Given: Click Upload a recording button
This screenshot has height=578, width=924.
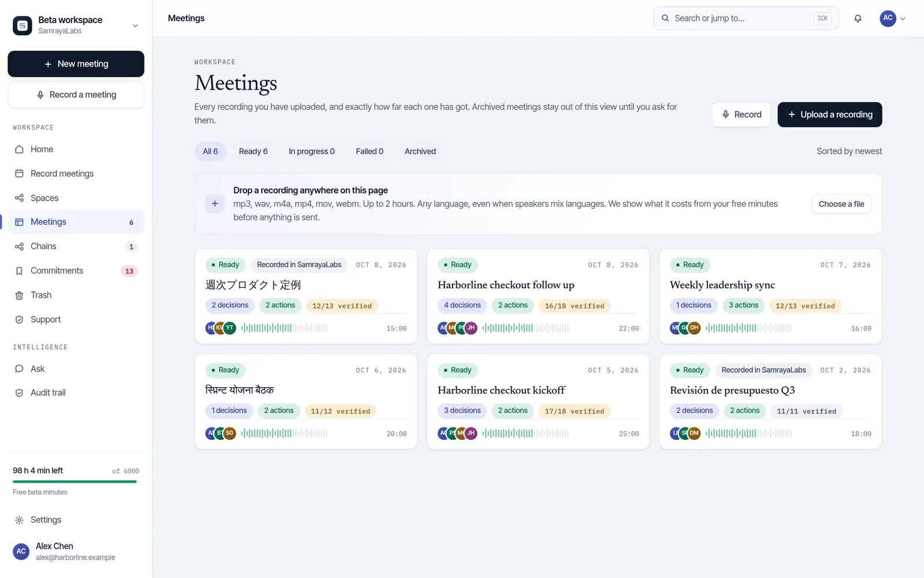Looking at the screenshot, I should pos(830,114).
